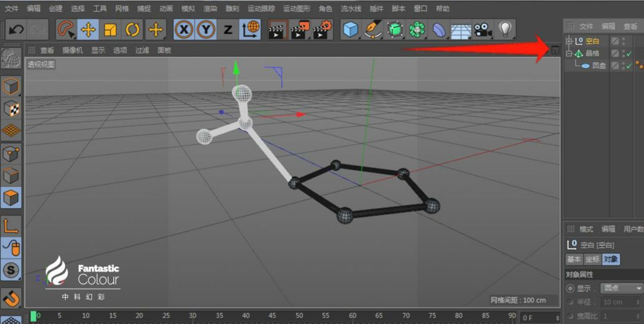
Task: Toggle 圆盘 green checkmark enable
Action: coord(630,66)
